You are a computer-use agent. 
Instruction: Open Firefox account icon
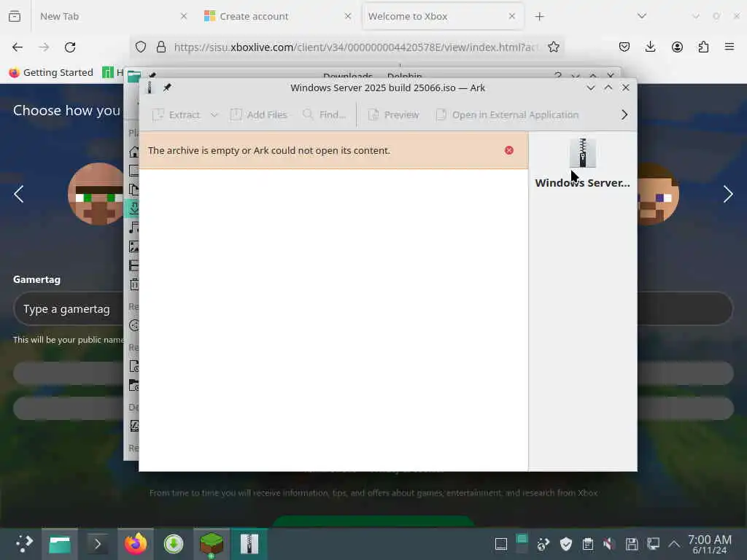pyautogui.click(x=677, y=47)
